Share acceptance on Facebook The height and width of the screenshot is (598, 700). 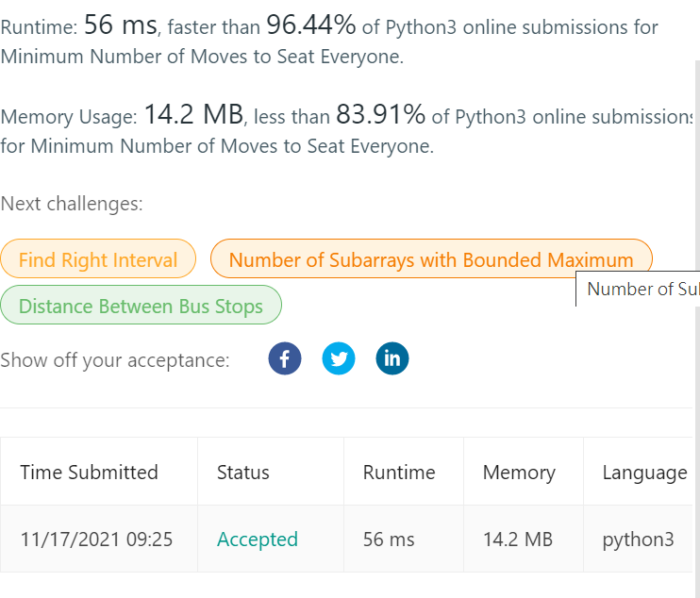click(285, 358)
